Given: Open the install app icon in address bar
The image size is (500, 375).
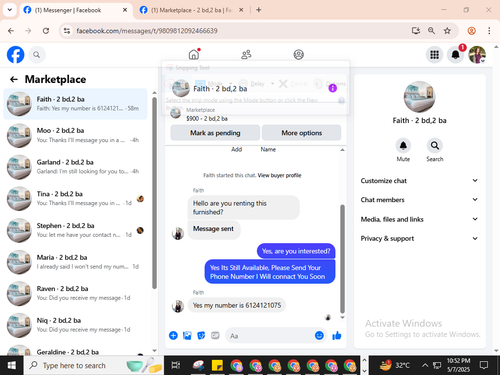Looking at the screenshot, I should pyautogui.click(x=415, y=31).
